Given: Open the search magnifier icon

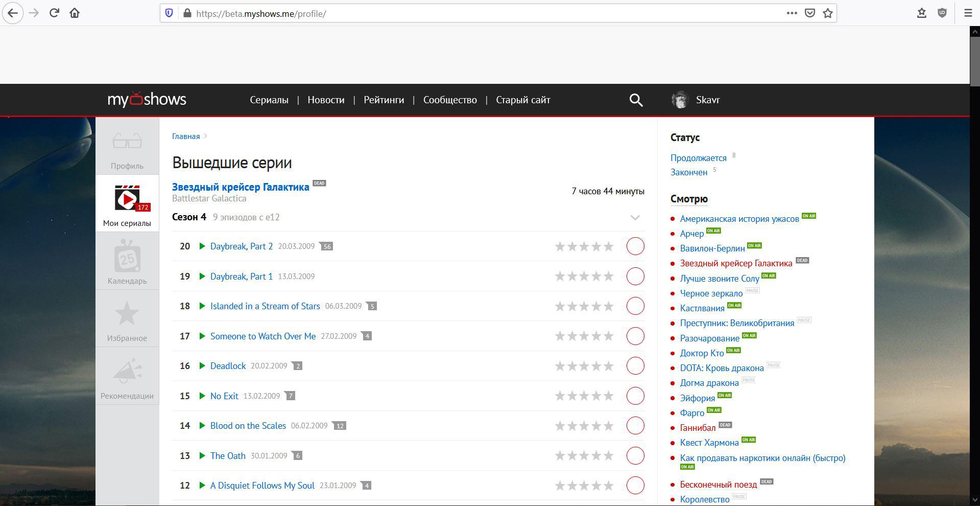Looking at the screenshot, I should click(636, 100).
